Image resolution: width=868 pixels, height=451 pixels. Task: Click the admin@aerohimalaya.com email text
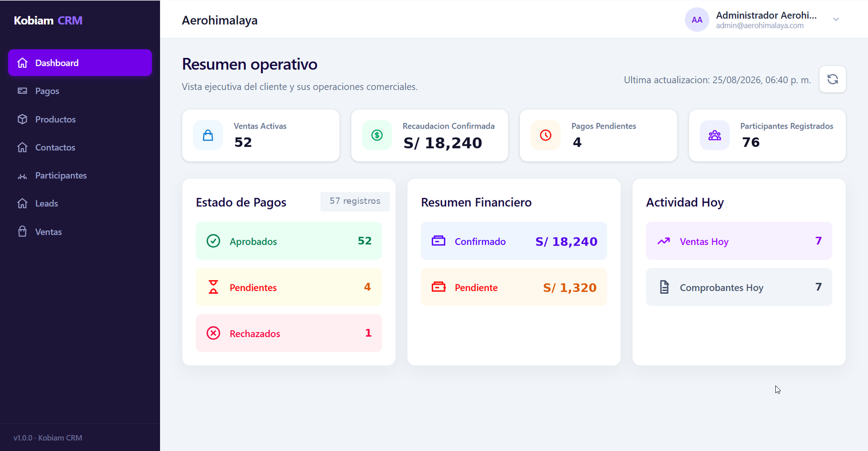pyautogui.click(x=759, y=25)
